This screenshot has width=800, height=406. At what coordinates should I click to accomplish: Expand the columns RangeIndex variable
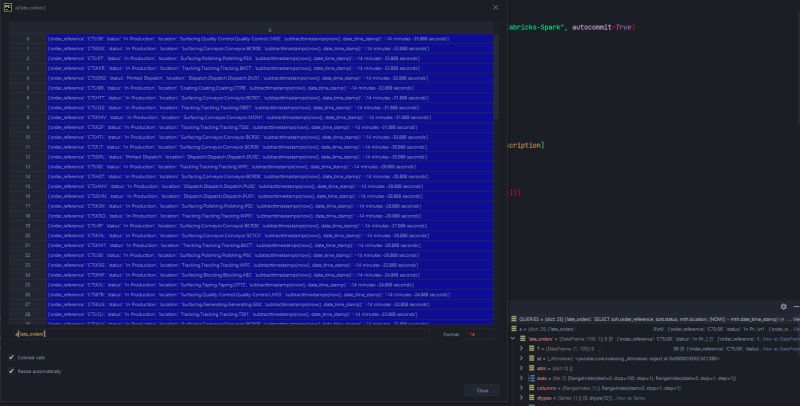pyautogui.click(x=521, y=388)
